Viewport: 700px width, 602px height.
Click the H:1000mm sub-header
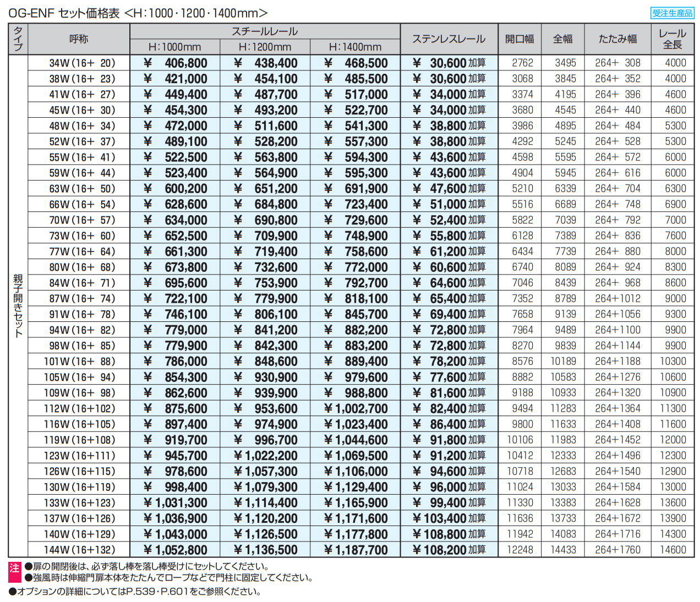[174, 47]
